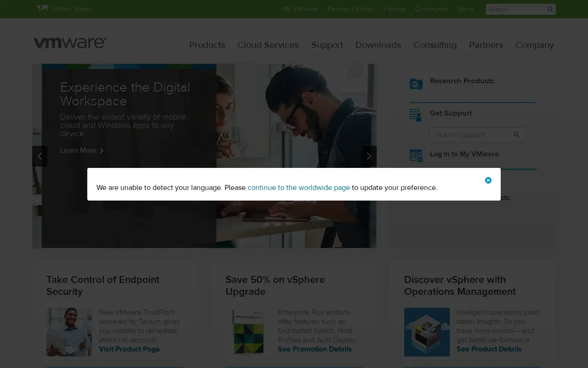Show next carousel slide arrow

tap(369, 156)
